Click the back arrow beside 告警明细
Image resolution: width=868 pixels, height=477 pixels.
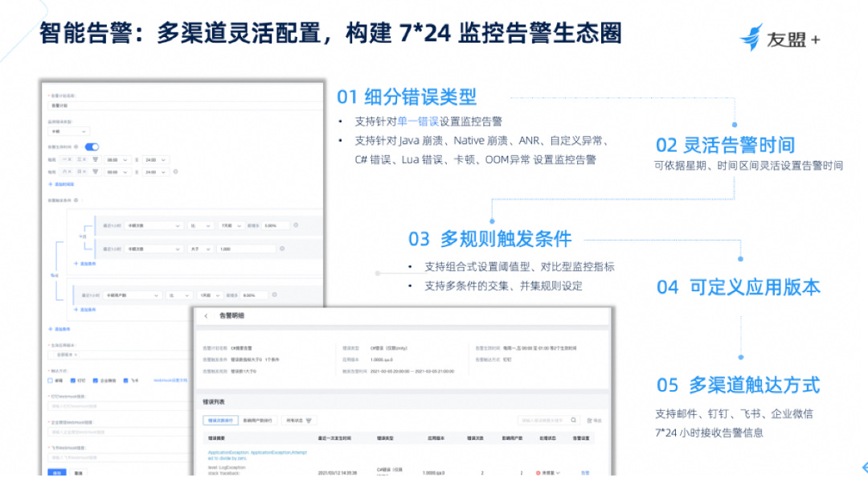pos(206,316)
